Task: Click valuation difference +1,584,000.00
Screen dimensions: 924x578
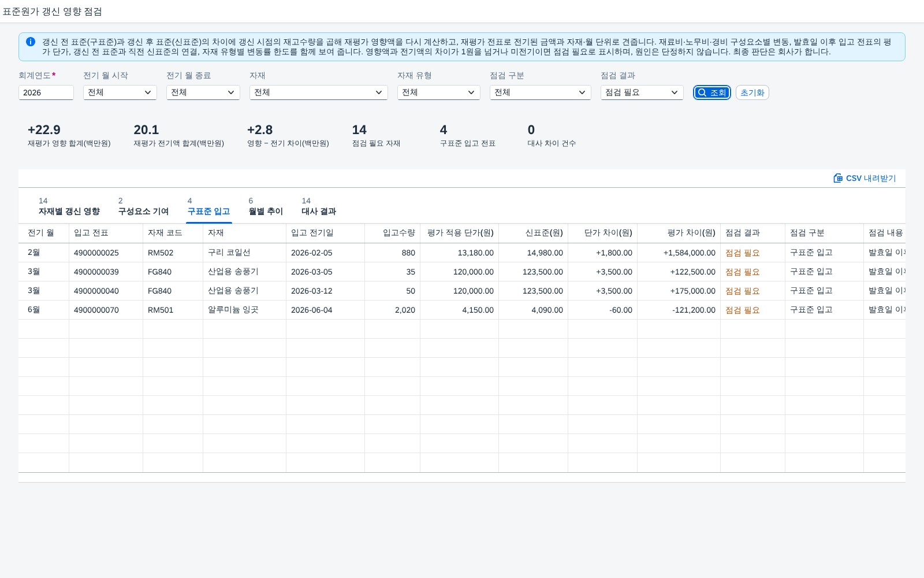Action: (x=690, y=253)
